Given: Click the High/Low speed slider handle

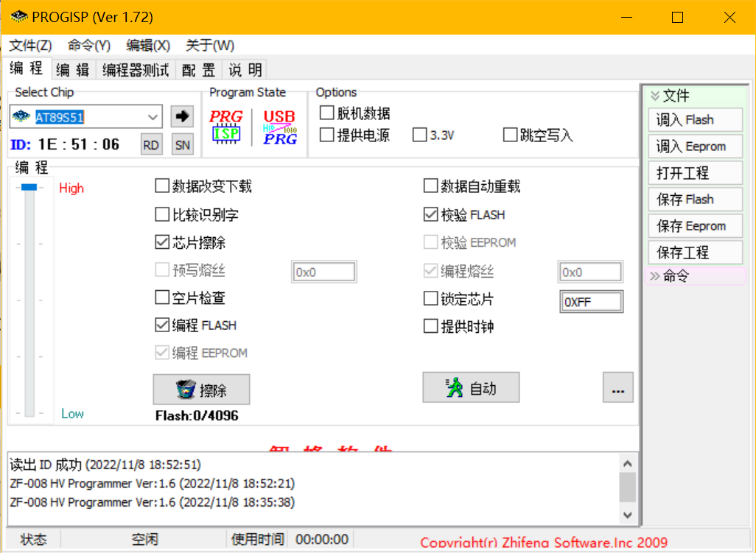Looking at the screenshot, I should [x=29, y=188].
